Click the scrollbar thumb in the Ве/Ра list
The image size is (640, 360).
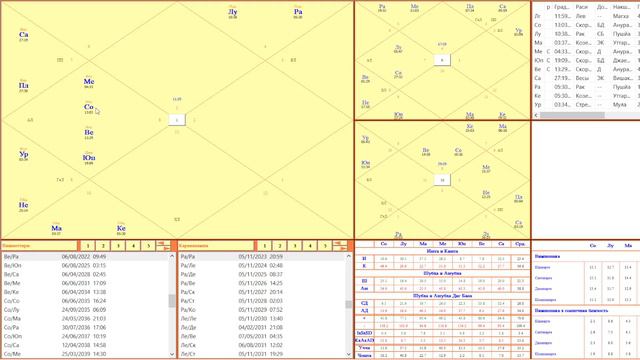pyautogui.click(x=172, y=301)
